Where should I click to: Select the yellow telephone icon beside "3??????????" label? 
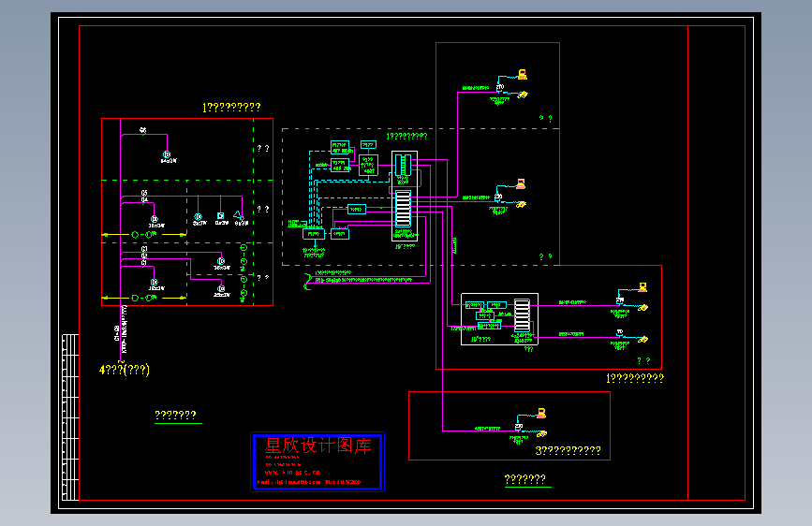(x=541, y=434)
